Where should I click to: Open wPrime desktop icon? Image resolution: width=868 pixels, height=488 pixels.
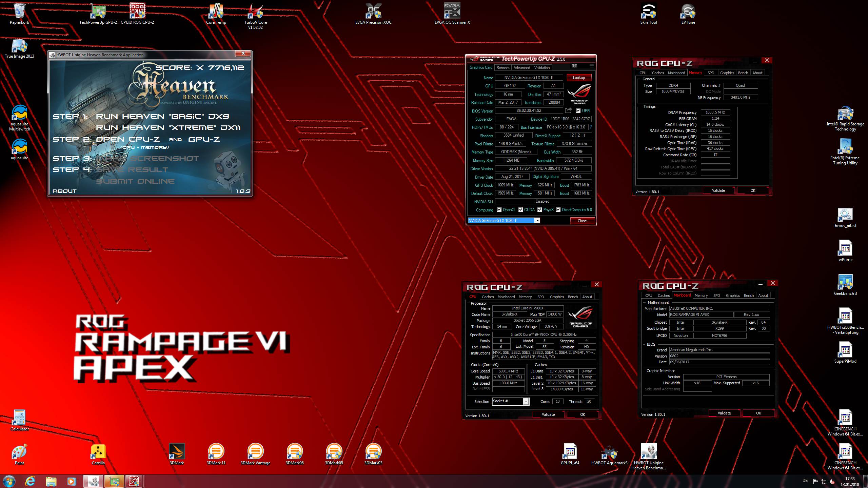tap(845, 251)
